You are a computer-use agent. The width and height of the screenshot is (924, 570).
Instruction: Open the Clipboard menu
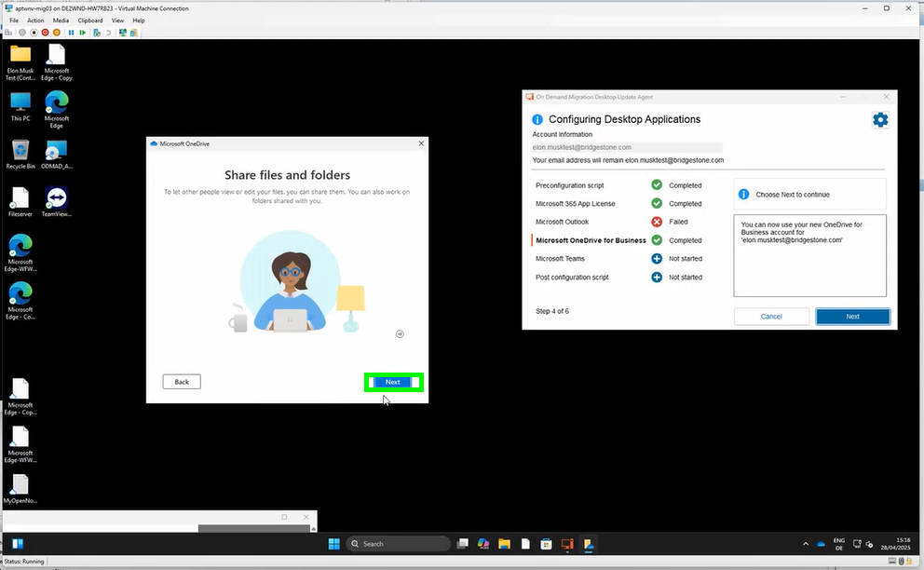tap(90, 20)
